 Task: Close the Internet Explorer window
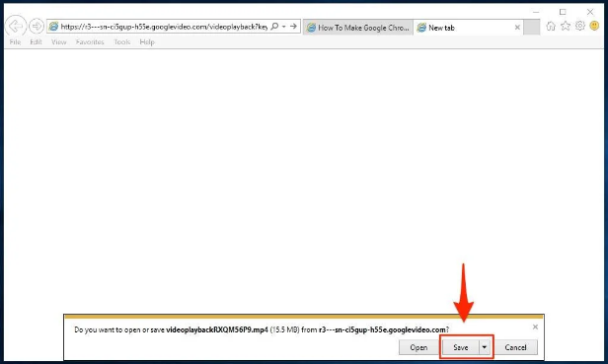(590, 12)
